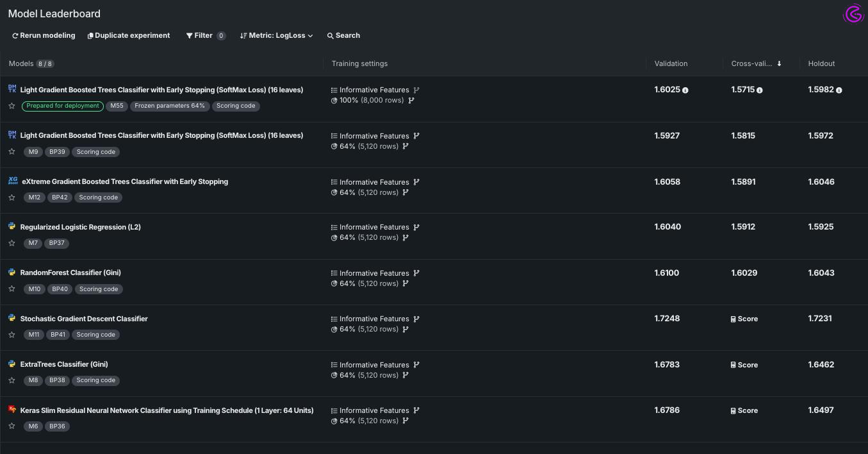The height and width of the screenshot is (454, 868).
Task: Click the eXtreme Gradient Boosted model type icon
Action: pyautogui.click(x=13, y=180)
